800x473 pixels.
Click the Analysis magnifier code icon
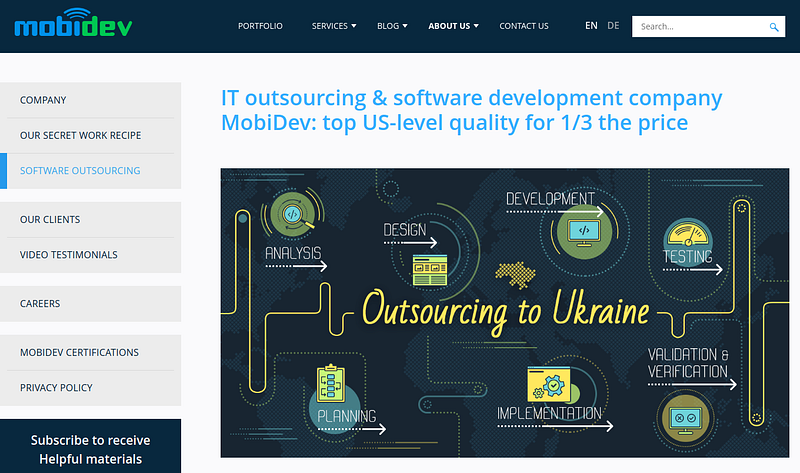(293, 214)
